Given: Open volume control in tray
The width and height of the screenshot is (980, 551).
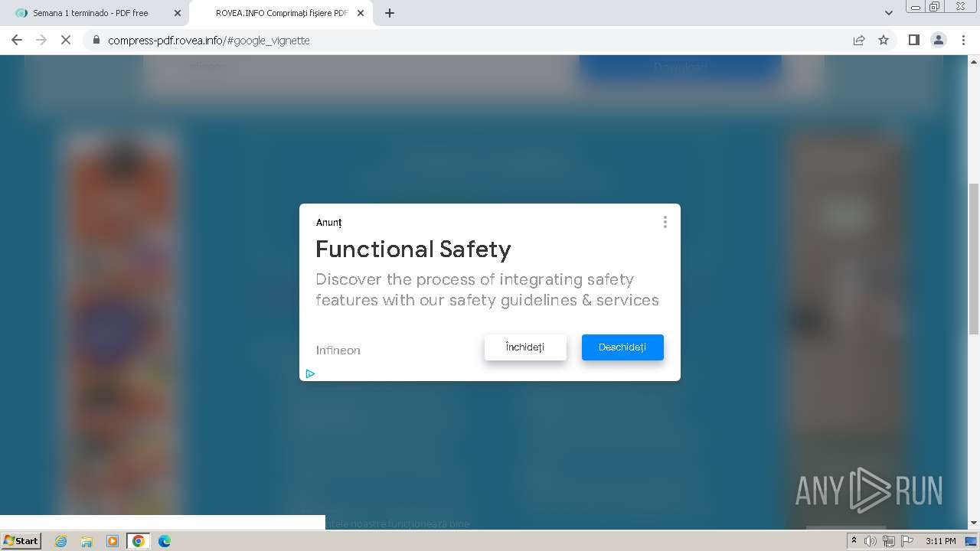Looking at the screenshot, I should (x=871, y=541).
